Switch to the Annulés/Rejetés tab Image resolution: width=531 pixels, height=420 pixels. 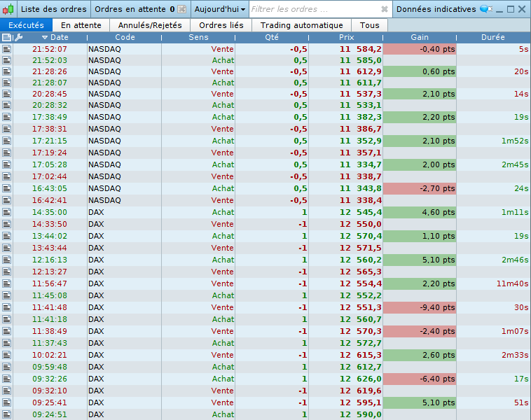pyautogui.click(x=150, y=25)
